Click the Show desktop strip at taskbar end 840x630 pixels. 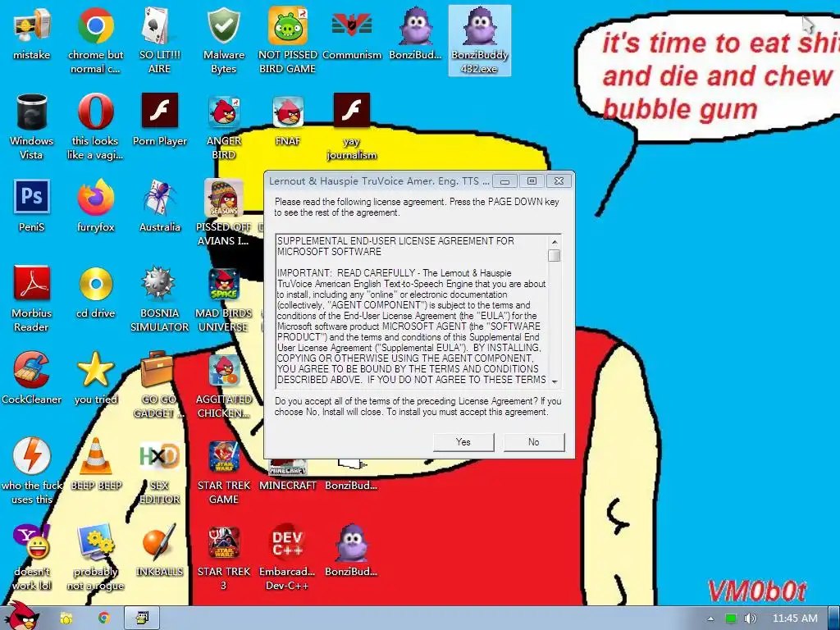tap(834, 619)
